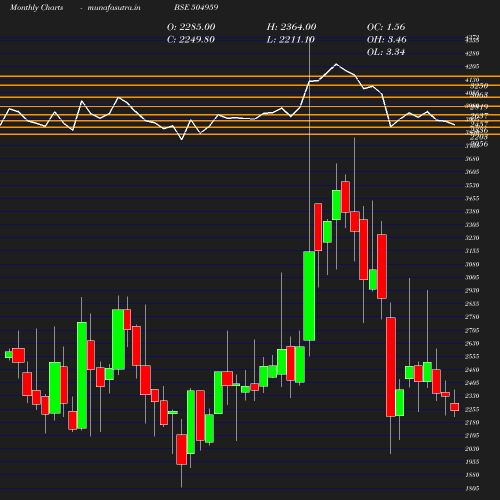The height and width of the screenshot is (500, 500).
Task: Select the low value 'L: 2211.10'
Action: pyautogui.click(x=291, y=39)
